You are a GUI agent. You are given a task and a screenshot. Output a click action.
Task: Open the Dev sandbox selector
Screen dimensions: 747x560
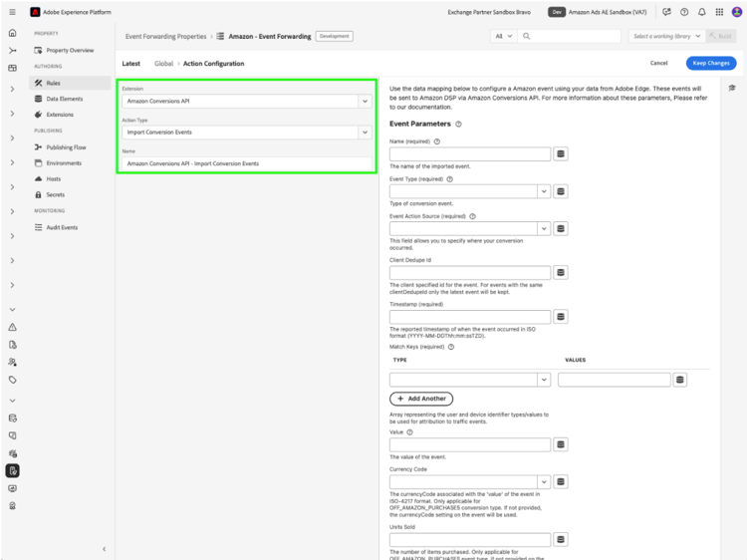click(598, 12)
